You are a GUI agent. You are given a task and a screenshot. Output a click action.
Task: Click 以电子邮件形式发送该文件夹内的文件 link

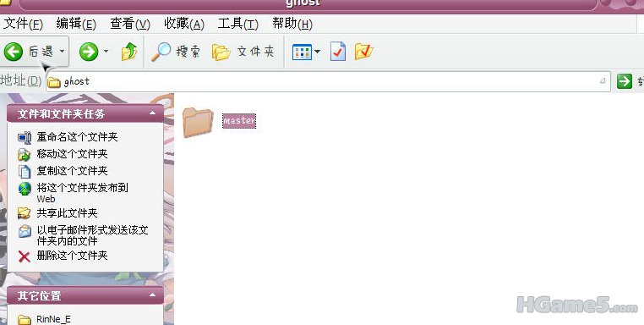tap(93, 235)
